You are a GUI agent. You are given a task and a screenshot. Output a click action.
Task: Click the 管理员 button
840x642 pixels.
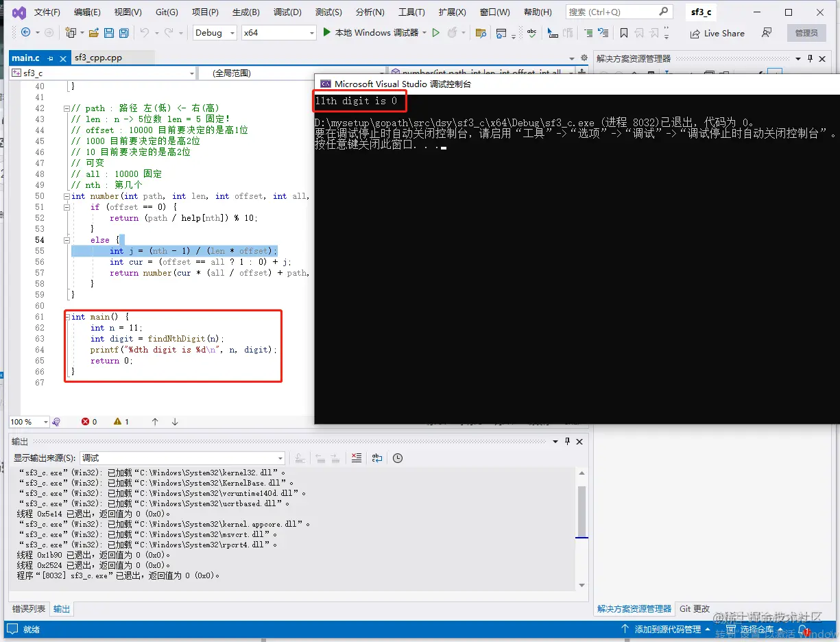click(x=806, y=33)
